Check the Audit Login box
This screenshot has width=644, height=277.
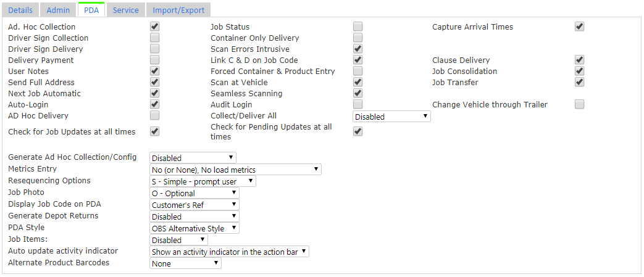click(358, 104)
